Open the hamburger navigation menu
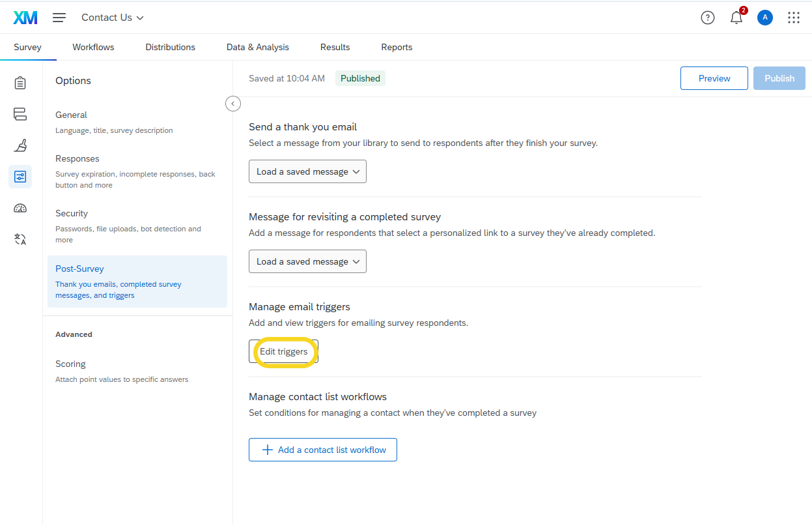This screenshot has height=524, width=812. click(x=59, y=18)
